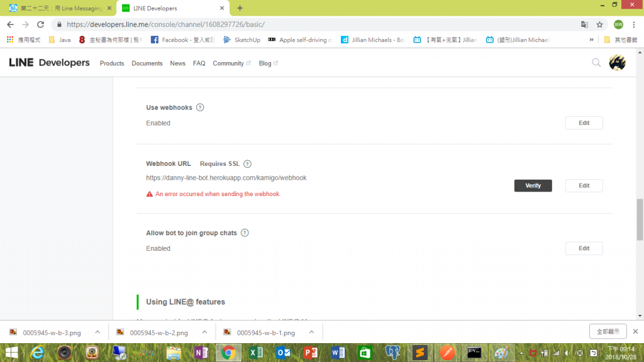Open File Explorer from the taskbar
This screenshot has height=362, width=644.
[174, 353]
